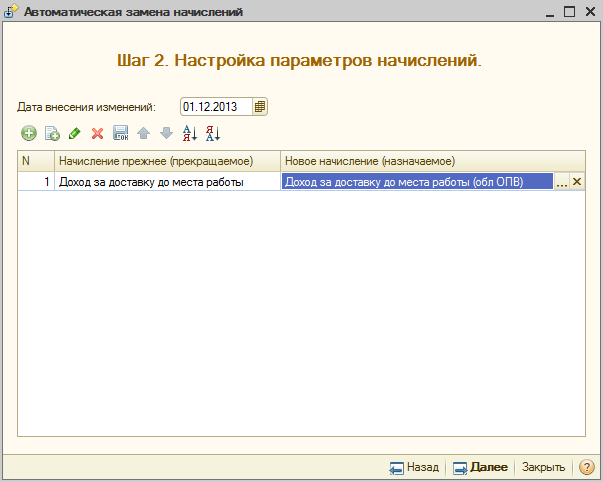Open selection list via ellipsis button
The height and width of the screenshot is (482, 603).
561,182
